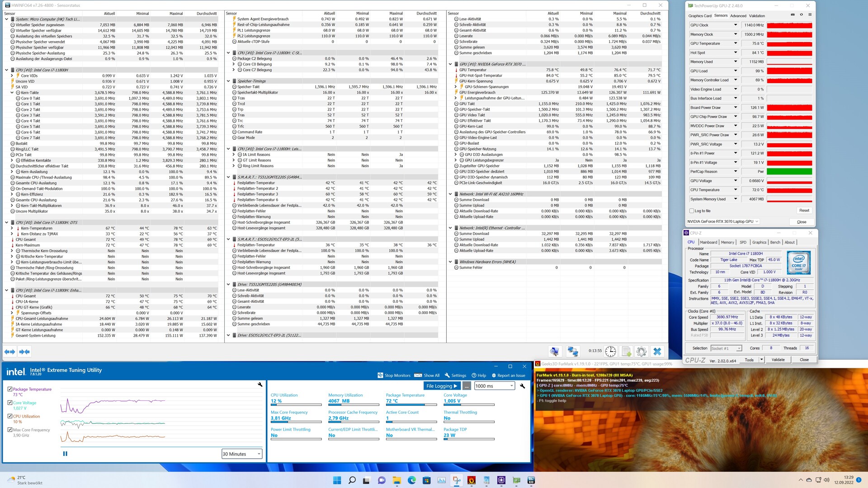Click the wrench icon above the XTU graph

click(260, 385)
